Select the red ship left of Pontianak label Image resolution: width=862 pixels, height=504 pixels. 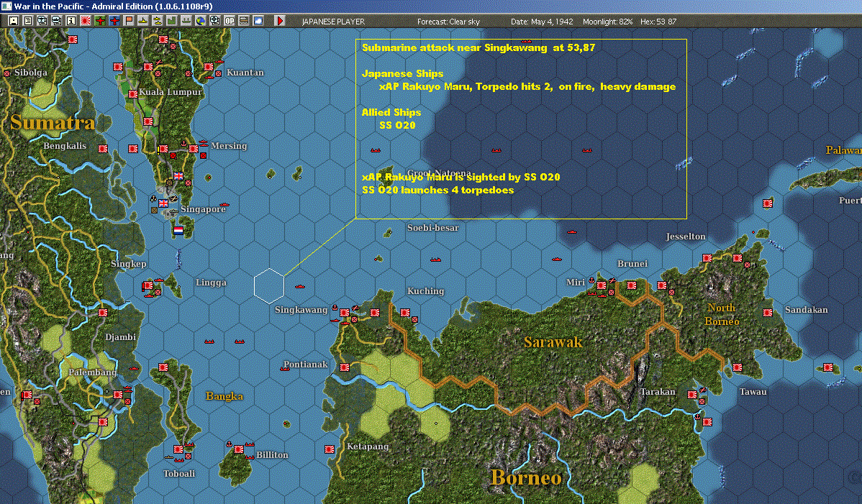click(x=285, y=368)
